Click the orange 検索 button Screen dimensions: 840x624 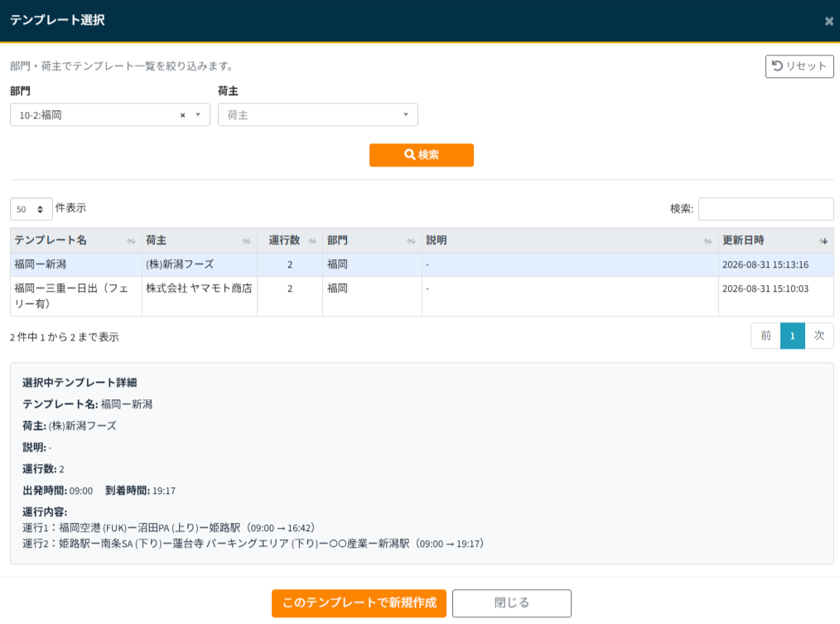click(x=421, y=155)
